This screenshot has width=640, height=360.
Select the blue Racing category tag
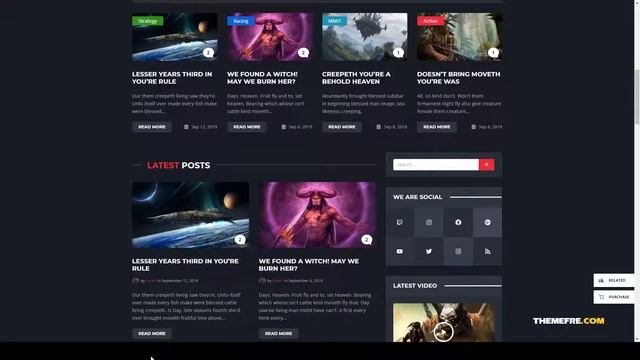click(x=241, y=21)
